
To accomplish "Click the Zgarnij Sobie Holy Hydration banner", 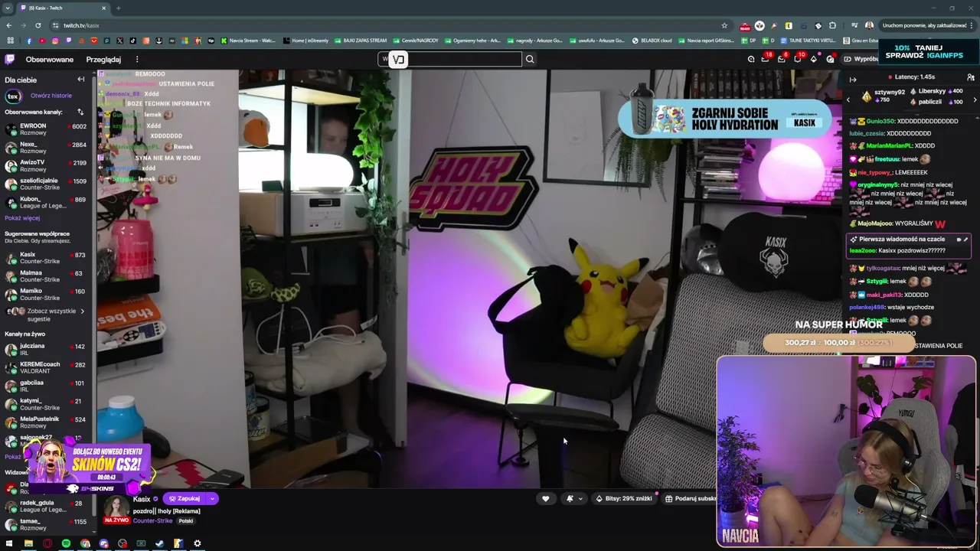I will pyautogui.click(x=724, y=118).
